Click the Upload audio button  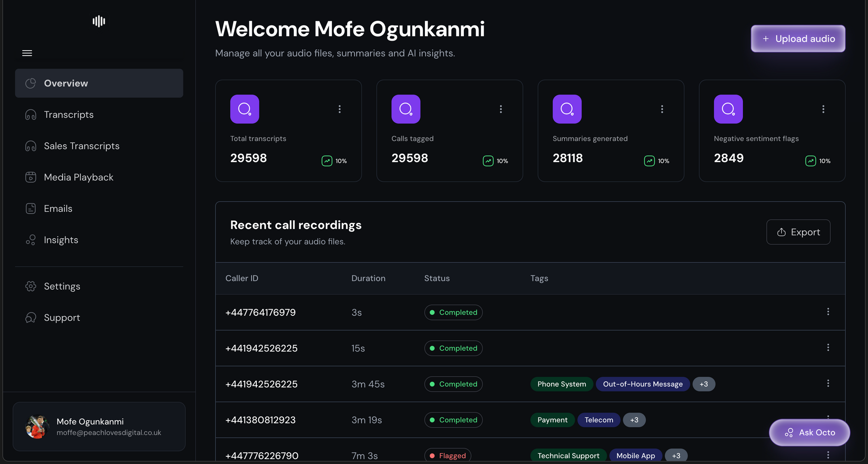tap(798, 39)
